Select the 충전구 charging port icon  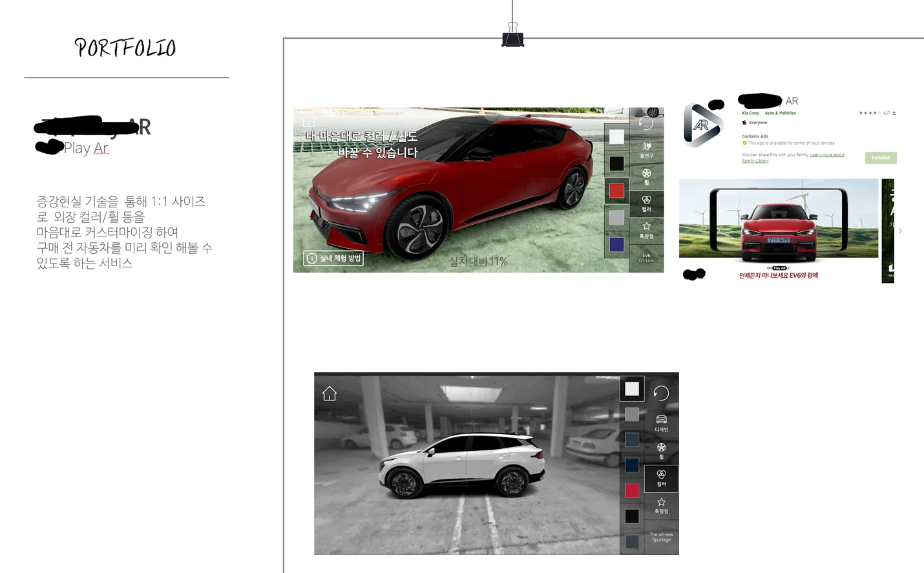pyautogui.click(x=646, y=149)
